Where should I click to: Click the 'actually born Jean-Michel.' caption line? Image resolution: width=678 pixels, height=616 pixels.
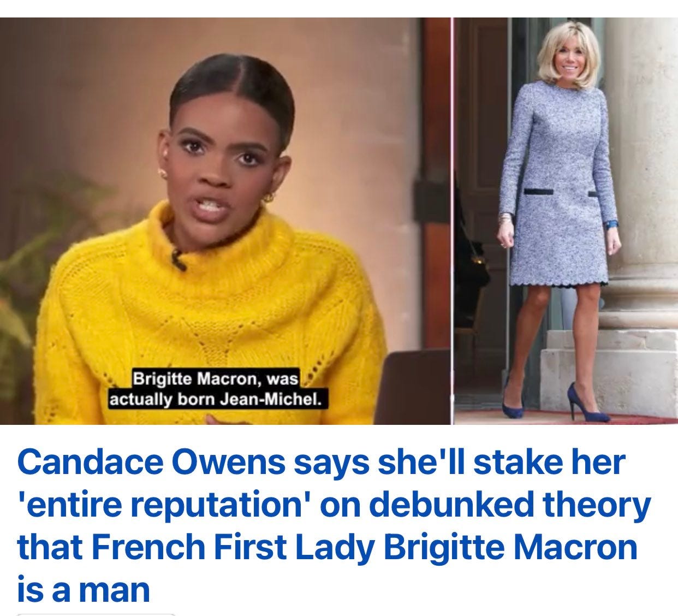point(215,399)
